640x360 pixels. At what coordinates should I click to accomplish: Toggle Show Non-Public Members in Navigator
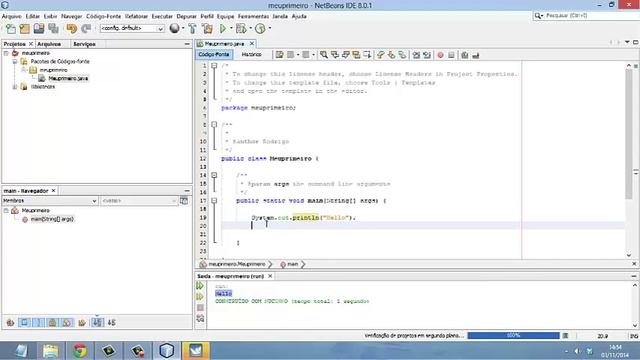53,323
